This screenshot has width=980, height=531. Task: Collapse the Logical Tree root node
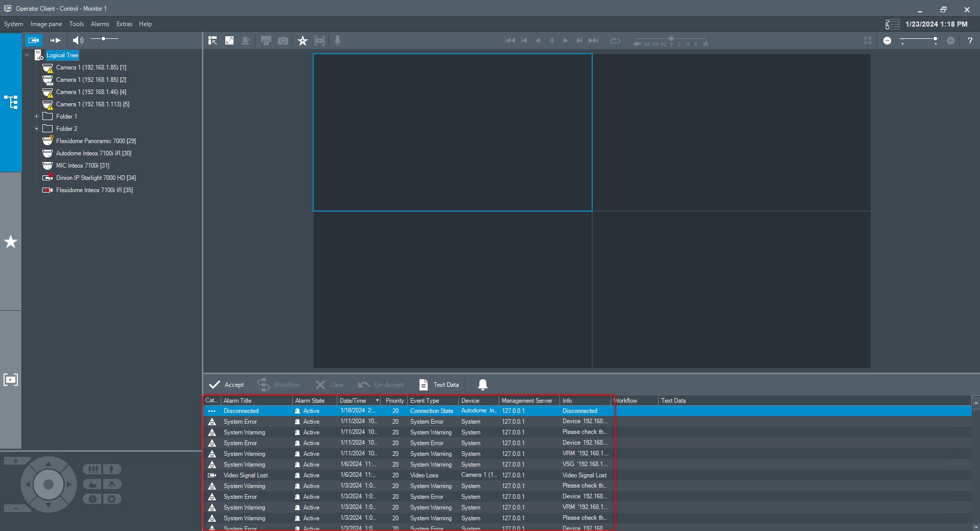click(27, 55)
